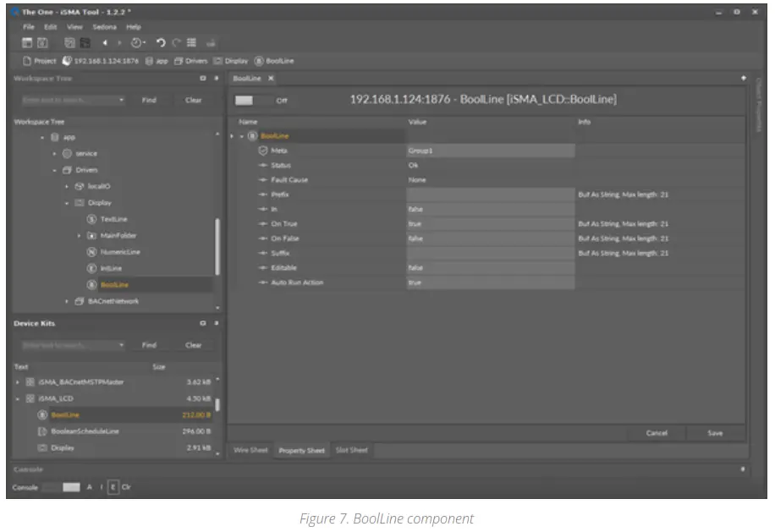Click the Drivers breadcrumb
Viewport: 775px width, 532px height.
click(190, 61)
